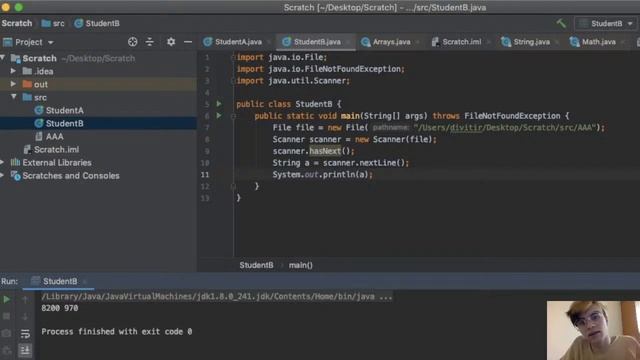Select the StudentB tab in Run panel
This screenshot has height=360, width=640.
pos(60,281)
